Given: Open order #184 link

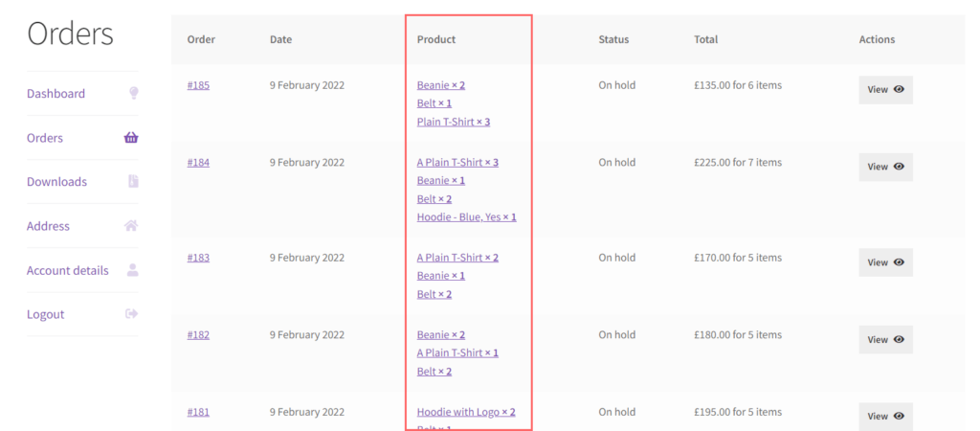Looking at the screenshot, I should tap(198, 163).
